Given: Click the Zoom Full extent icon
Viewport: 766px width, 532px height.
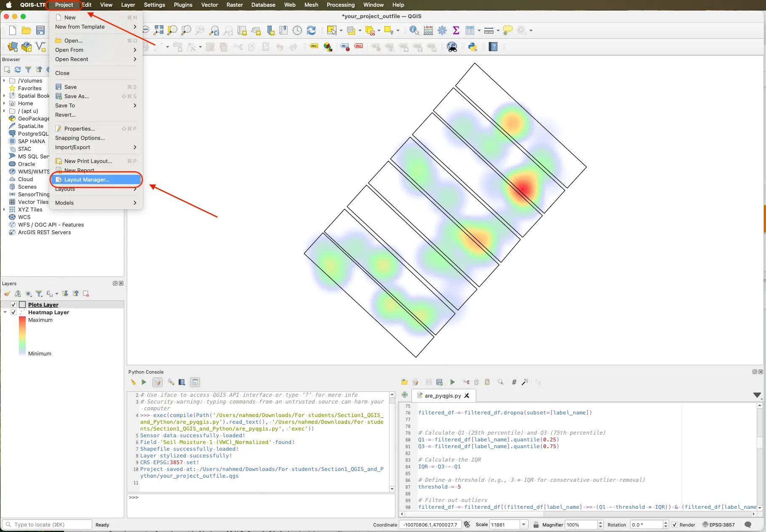Looking at the screenshot, I should (158, 30).
